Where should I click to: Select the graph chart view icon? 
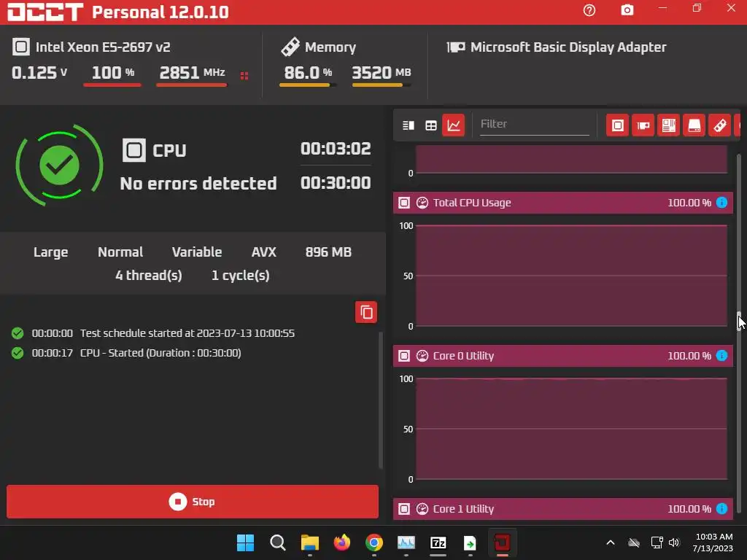coord(454,125)
